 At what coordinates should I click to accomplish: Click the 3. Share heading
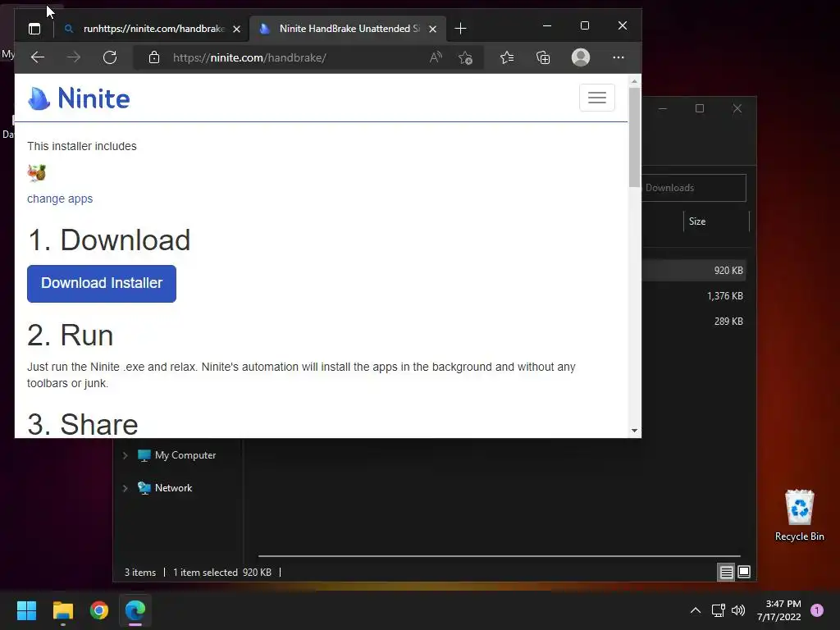[x=83, y=424]
